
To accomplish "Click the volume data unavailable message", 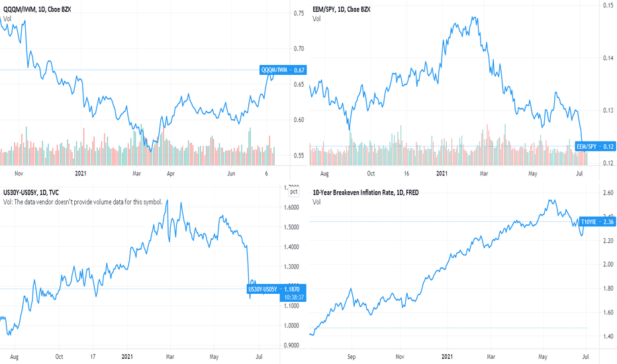I will coord(83,202).
